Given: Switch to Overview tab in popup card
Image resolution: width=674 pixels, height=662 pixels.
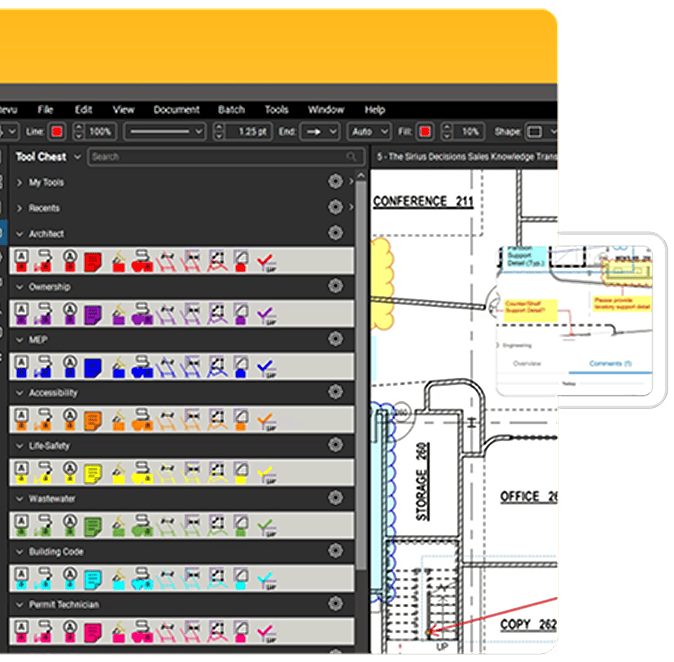Looking at the screenshot, I should 527,364.
